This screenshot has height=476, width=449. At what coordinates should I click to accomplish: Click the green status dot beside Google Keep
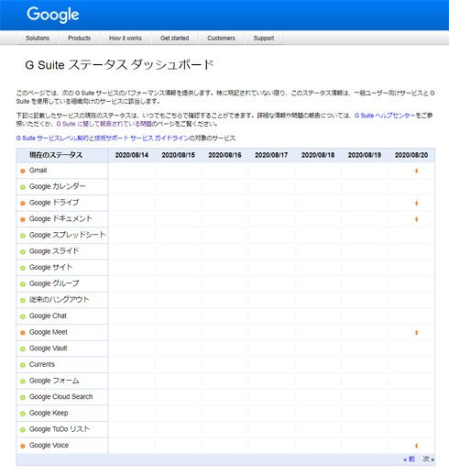(23, 414)
